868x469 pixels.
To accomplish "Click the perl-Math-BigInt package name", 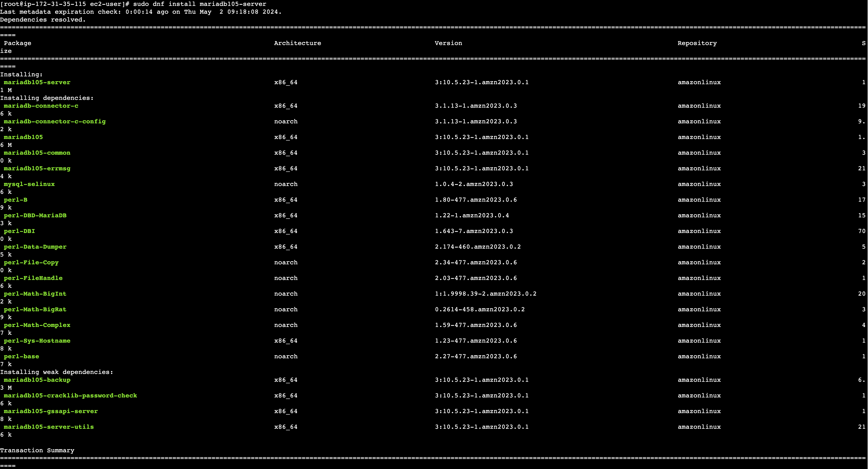I will pos(35,294).
